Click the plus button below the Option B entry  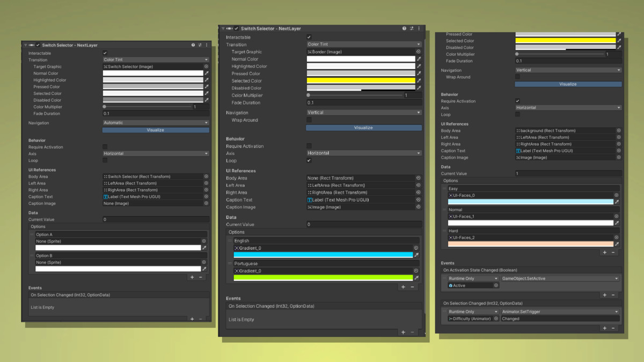click(x=192, y=277)
